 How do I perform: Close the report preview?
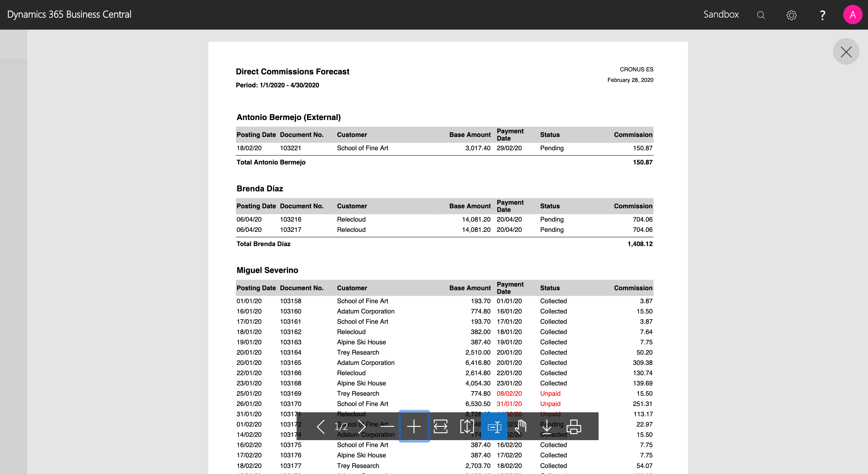click(846, 52)
